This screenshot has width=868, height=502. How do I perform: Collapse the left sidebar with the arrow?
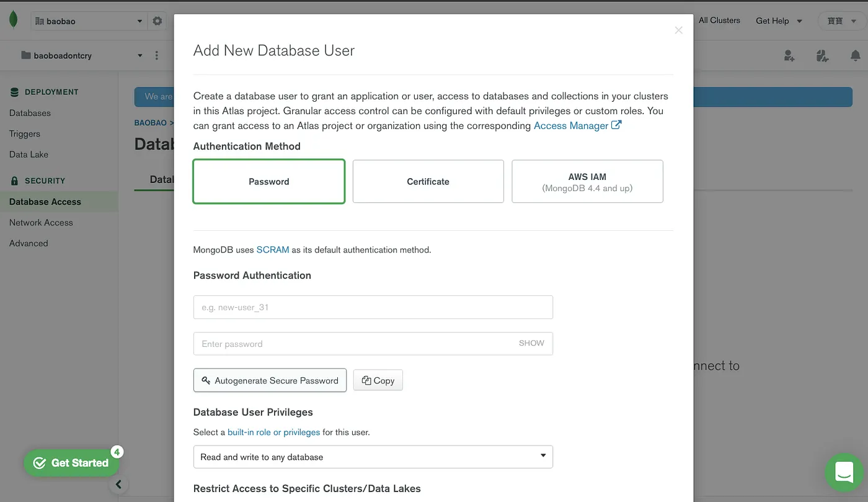[118, 485]
